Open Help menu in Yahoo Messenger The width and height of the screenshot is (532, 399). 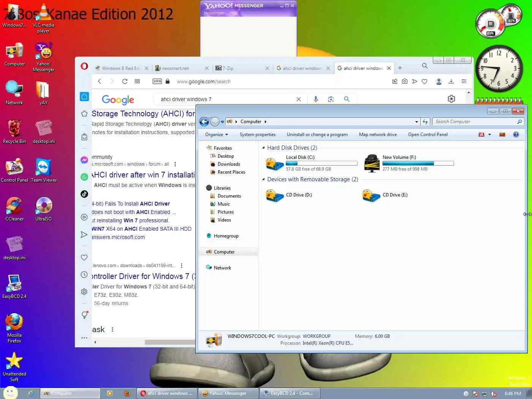click(x=234, y=13)
